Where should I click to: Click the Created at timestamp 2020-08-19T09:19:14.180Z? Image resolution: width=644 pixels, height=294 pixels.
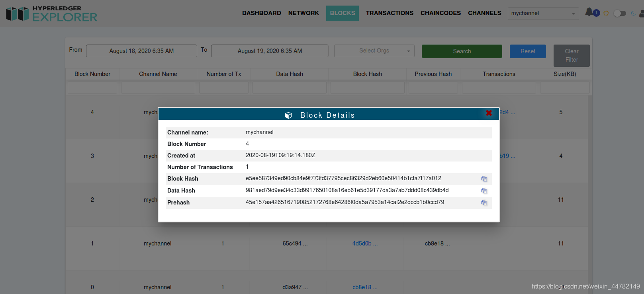point(280,155)
